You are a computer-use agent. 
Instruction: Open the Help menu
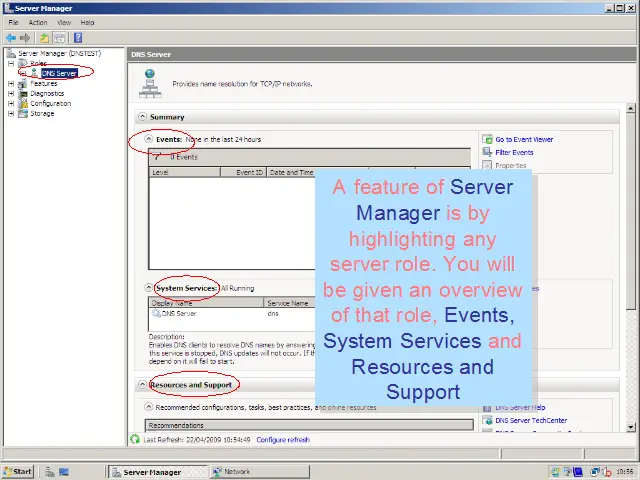[x=87, y=22]
